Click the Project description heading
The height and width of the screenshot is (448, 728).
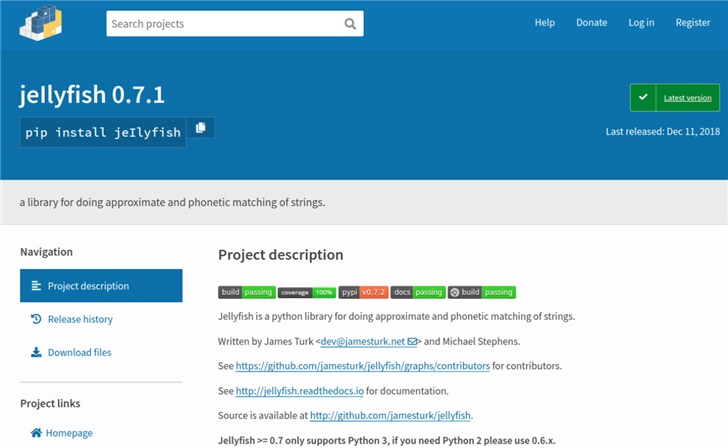tap(280, 255)
